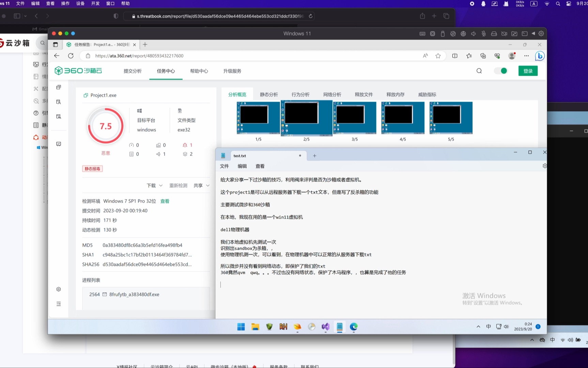
Task: Go back in Edge browser
Action: tap(57, 56)
